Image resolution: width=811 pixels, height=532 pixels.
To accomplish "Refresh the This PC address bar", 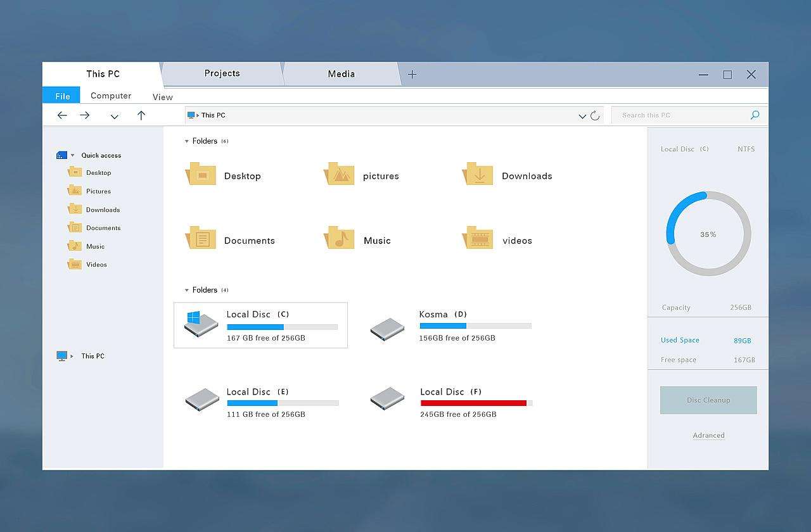I will (595, 115).
